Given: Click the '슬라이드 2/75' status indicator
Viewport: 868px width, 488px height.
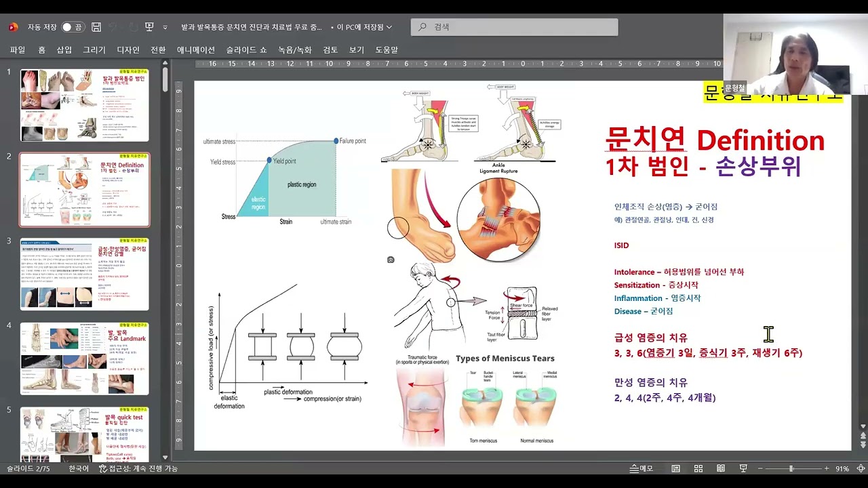Looking at the screenshot, I should click(28, 468).
